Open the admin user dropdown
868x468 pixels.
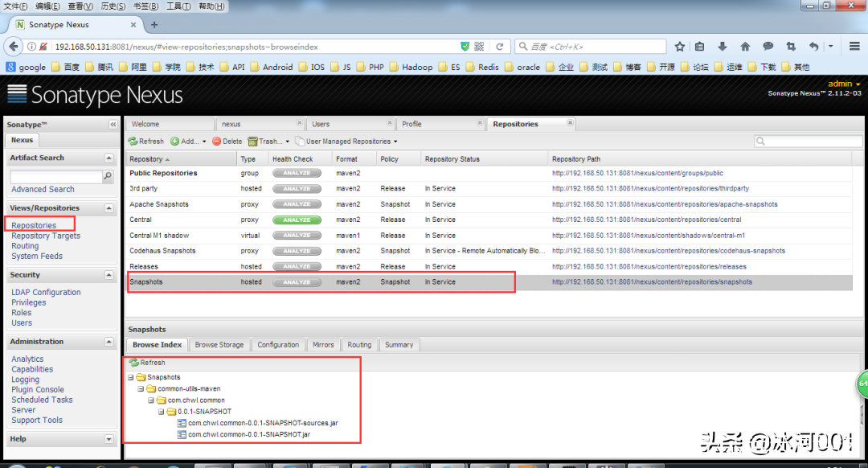844,84
